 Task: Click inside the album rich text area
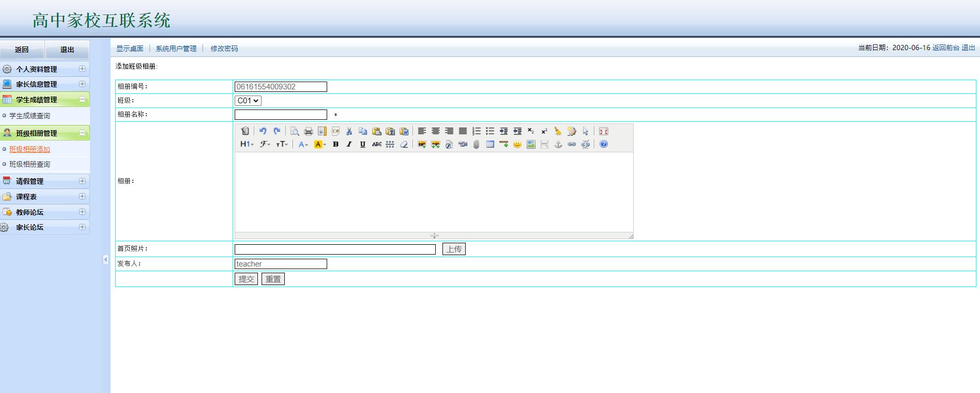tap(434, 192)
